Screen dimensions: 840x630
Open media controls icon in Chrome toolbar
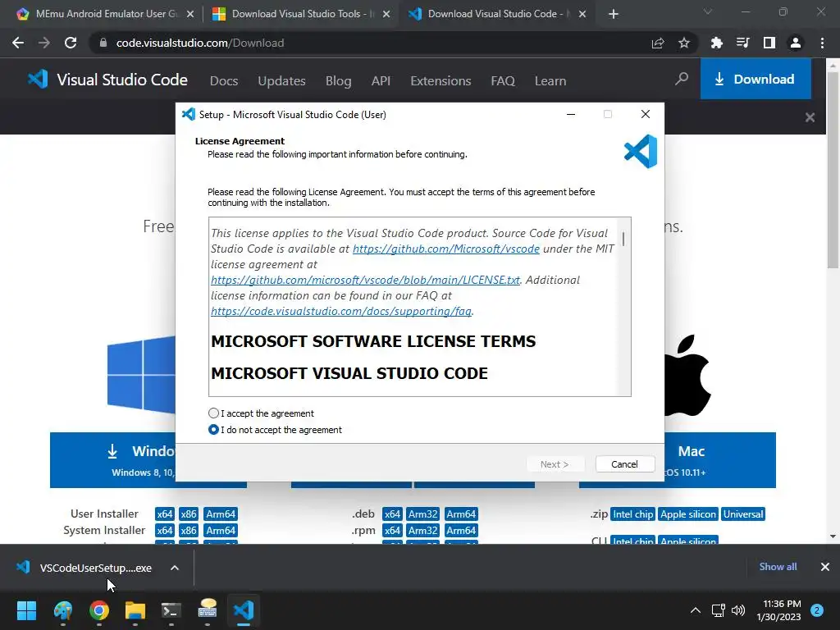[x=742, y=43]
